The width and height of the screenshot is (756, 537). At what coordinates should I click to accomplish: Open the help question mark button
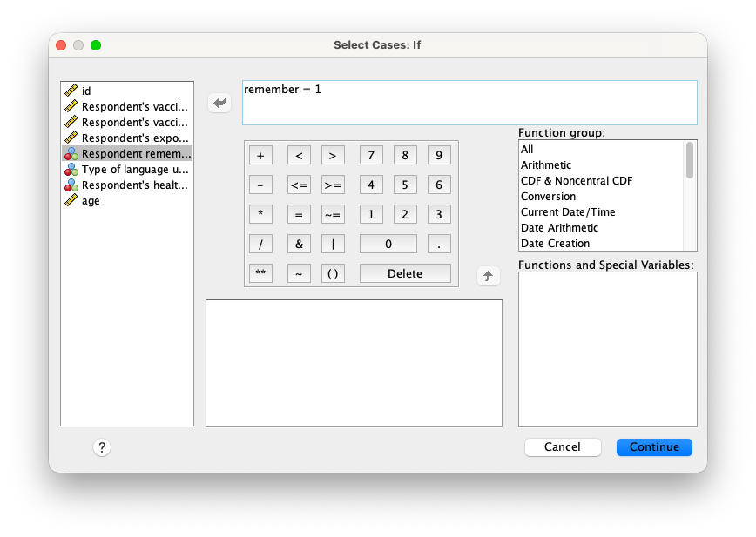tap(102, 447)
